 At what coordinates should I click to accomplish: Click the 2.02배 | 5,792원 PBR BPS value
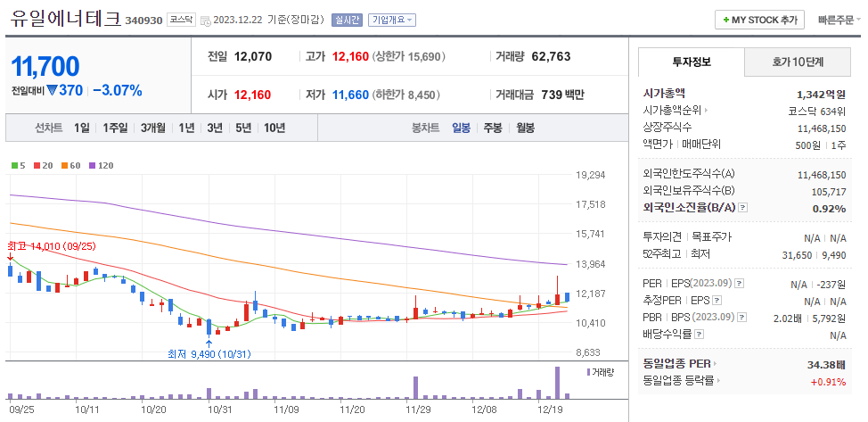tap(810, 319)
